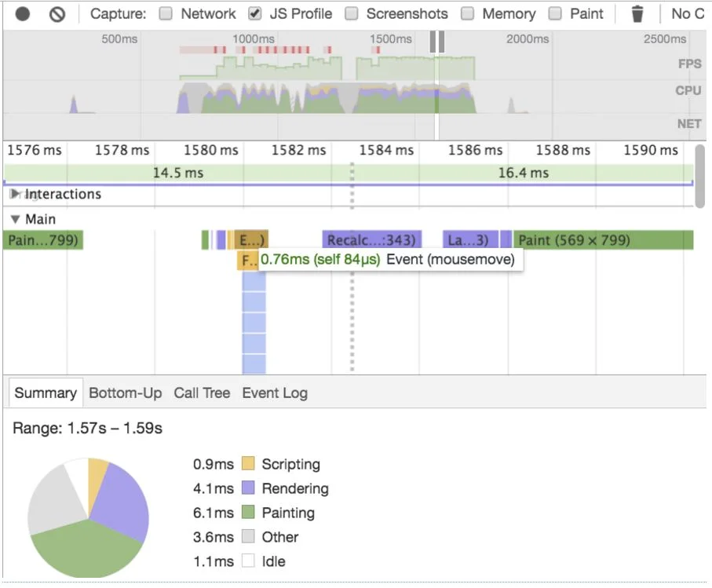Start recording with the Record button
Image resolution: width=712 pixels, height=588 pixels.
pos(22,13)
